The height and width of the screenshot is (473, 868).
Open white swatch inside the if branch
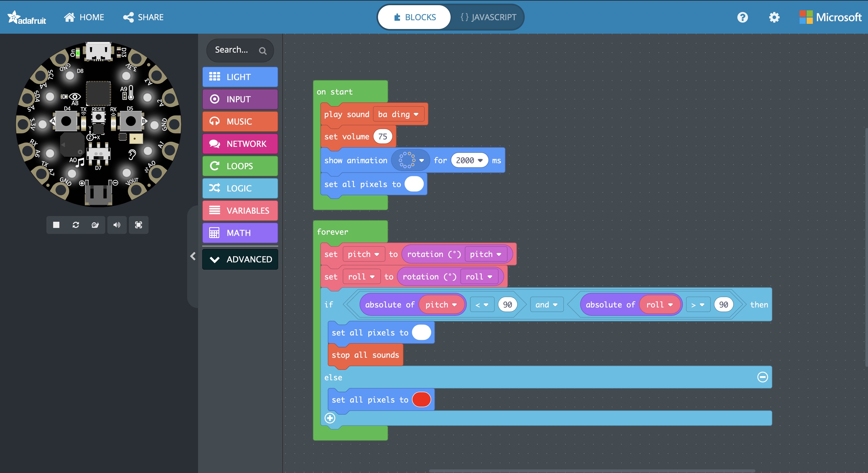pyautogui.click(x=421, y=333)
